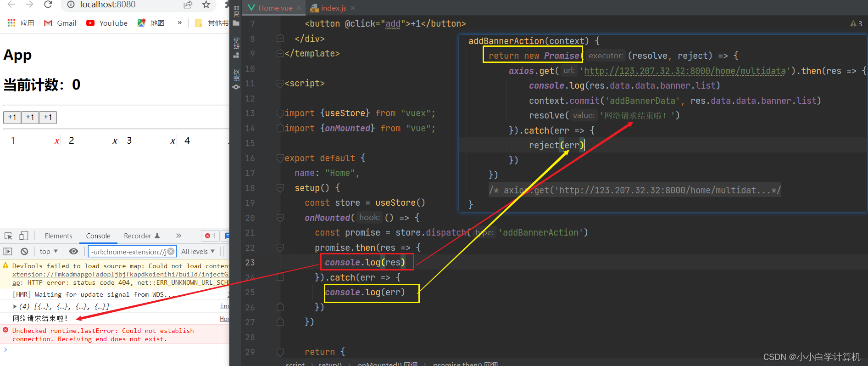Open the YouTube bookmark
This screenshot has width=868, height=366.
coord(106,23)
